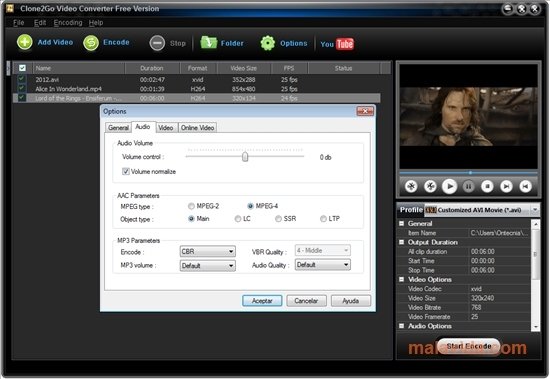This screenshot has width=550, height=379.
Task: Click the next frame button in player
Action: 506,186
